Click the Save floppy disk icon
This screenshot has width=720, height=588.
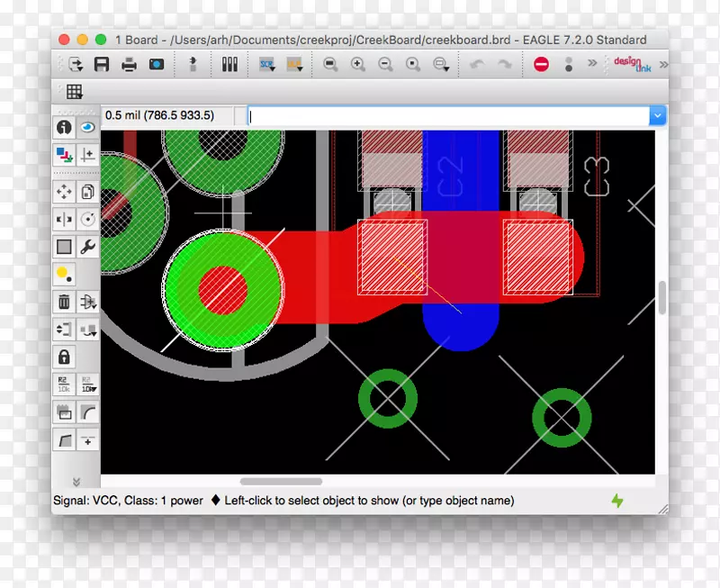pyautogui.click(x=102, y=64)
